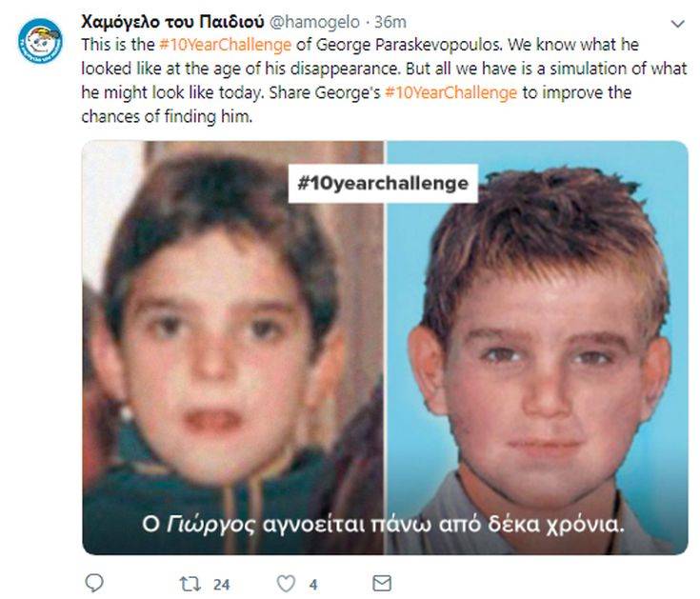Image resolution: width=700 pixels, height=599 pixels.
Task: Open the Χαμόγελο του Παιδιού display name
Action: (172, 21)
